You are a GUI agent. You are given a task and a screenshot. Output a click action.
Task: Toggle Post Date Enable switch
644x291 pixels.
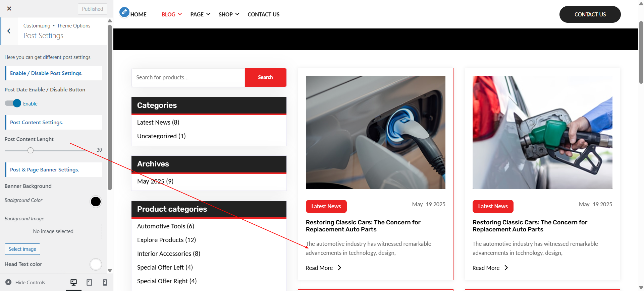pos(13,103)
